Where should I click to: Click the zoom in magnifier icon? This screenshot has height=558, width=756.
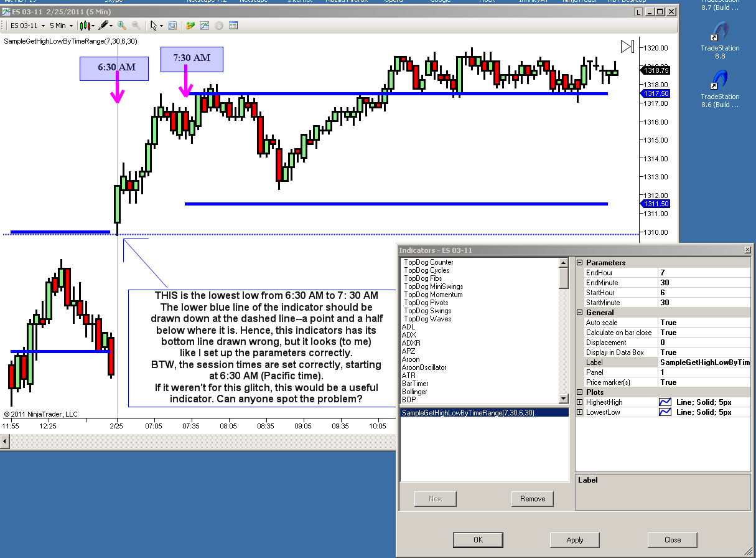pos(122,26)
